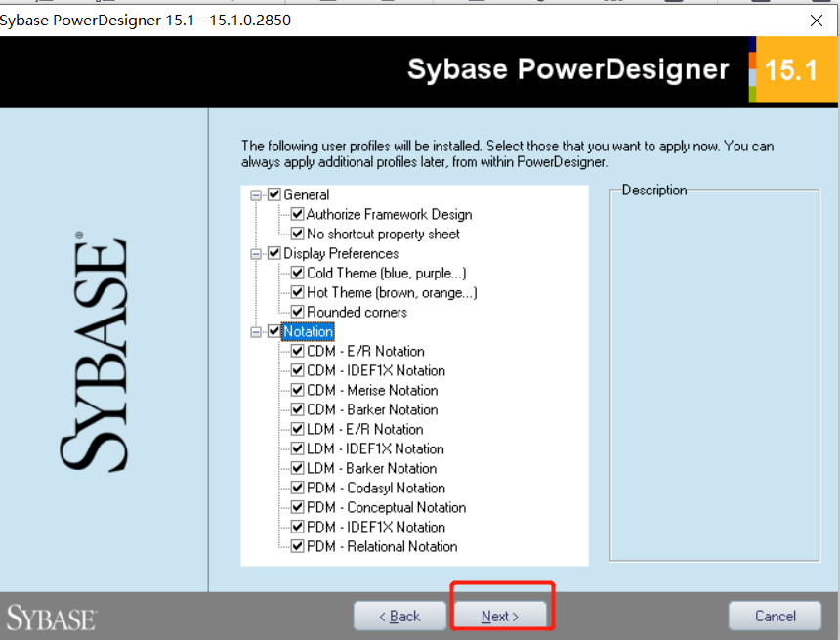Select the highlighted Notation tree item
840x640 pixels.
coord(308,331)
